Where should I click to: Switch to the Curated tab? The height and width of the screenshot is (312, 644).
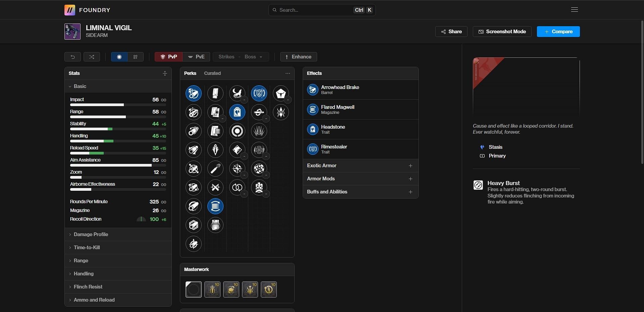(x=212, y=73)
